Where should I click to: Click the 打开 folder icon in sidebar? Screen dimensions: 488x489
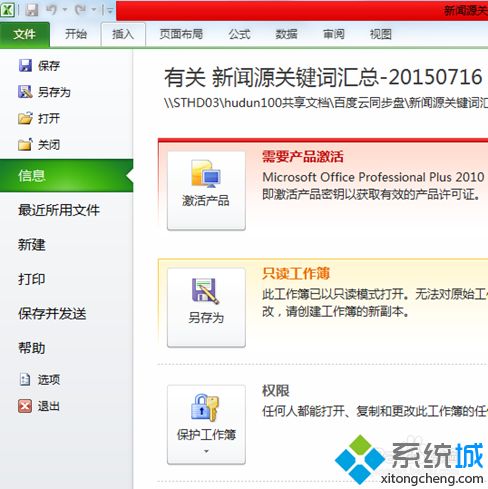click(25, 118)
